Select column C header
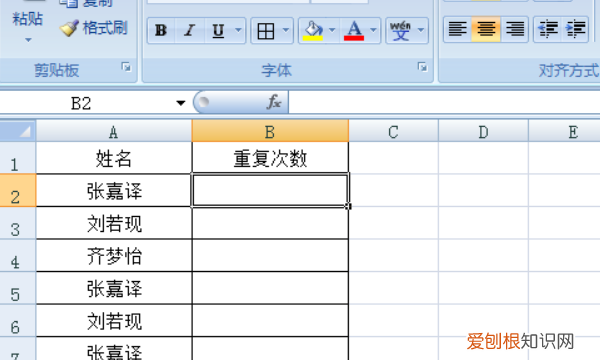The image size is (600, 360). click(x=393, y=131)
